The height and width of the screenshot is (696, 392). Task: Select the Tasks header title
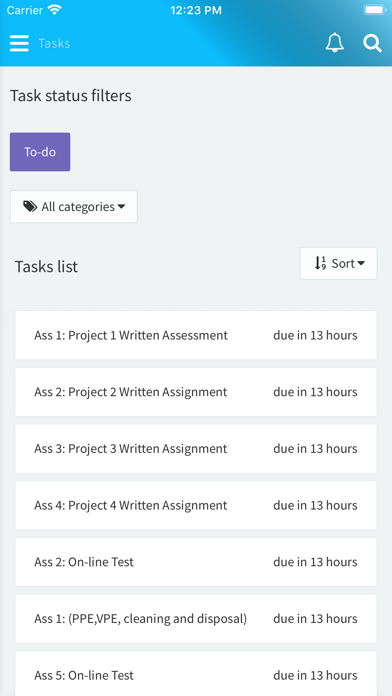click(x=54, y=44)
